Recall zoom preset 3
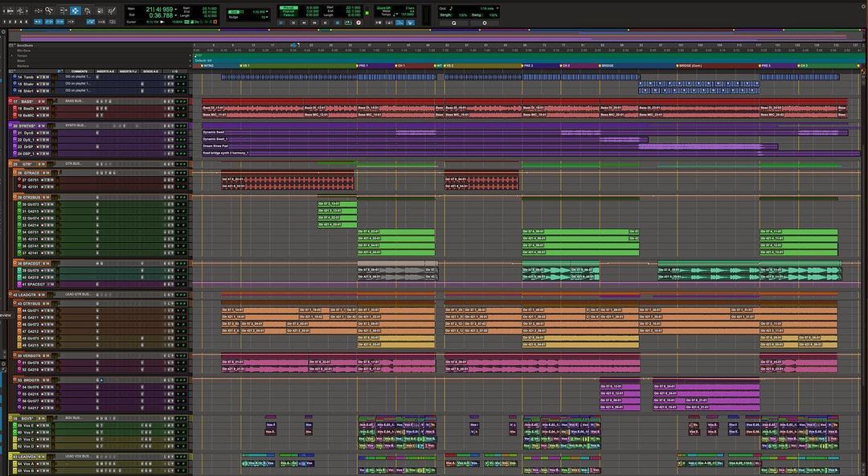The height and width of the screenshot is (476, 868). coord(15,22)
